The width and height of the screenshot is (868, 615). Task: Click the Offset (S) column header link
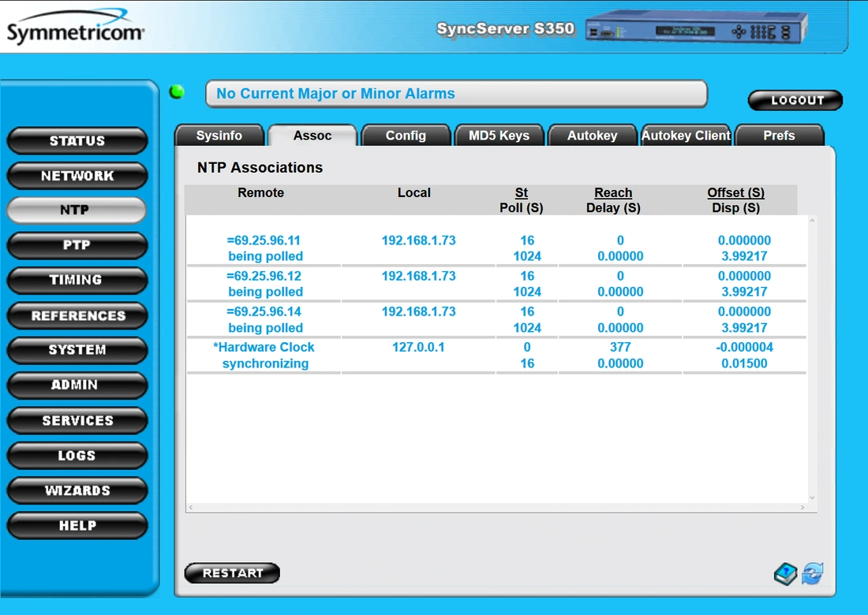coord(735,192)
